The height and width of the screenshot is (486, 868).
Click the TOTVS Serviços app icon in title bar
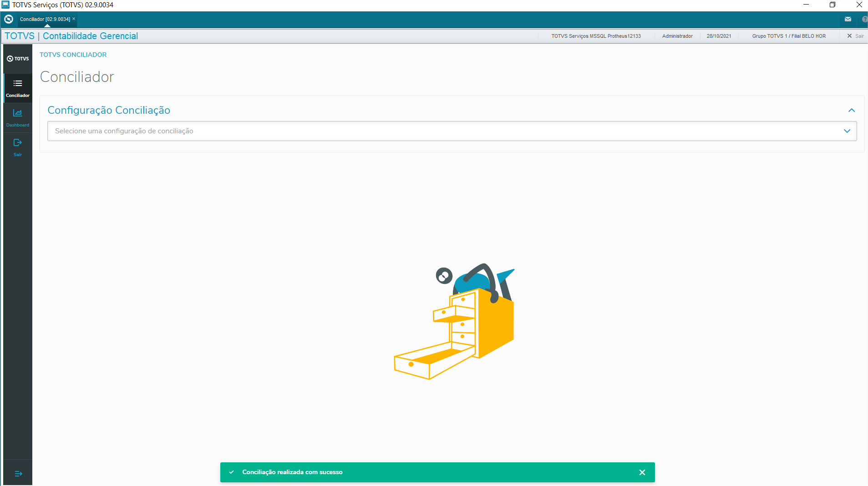pos(5,5)
